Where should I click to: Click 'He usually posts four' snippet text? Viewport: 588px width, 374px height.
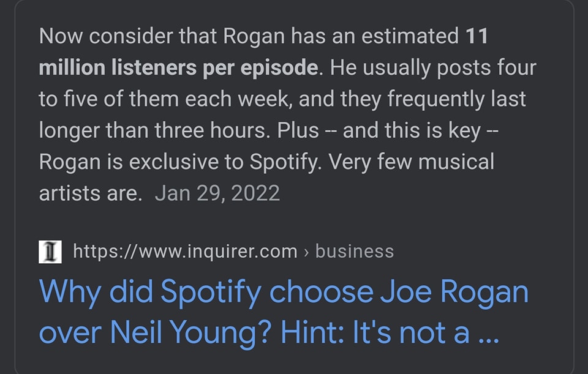pos(433,68)
